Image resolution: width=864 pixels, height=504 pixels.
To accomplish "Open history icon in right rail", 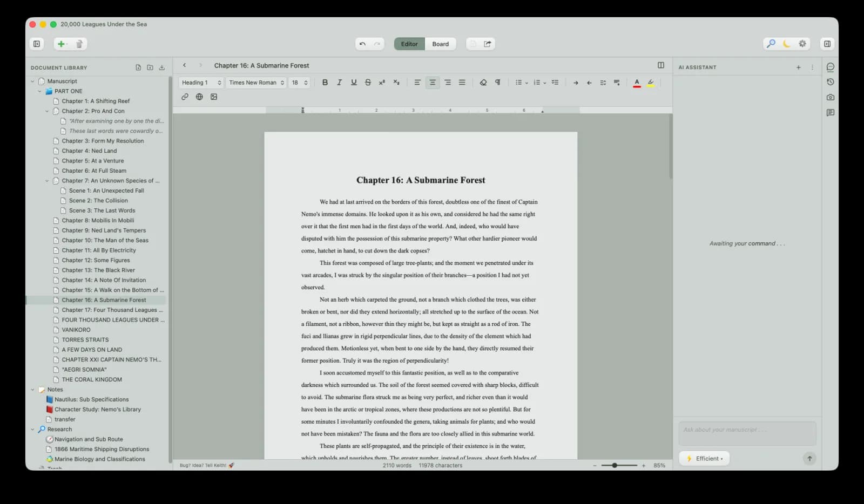I will pos(831,82).
